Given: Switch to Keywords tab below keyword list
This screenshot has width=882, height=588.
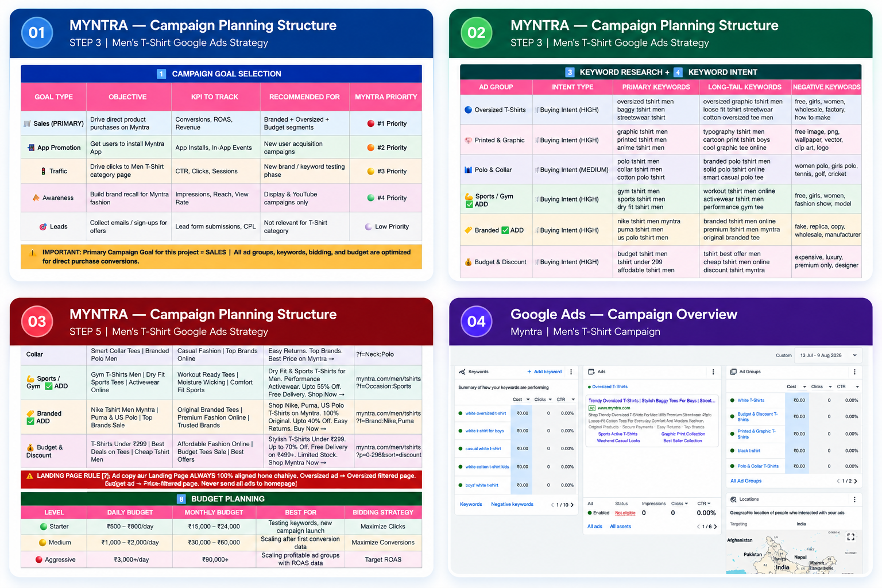Looking at the screenshot, I should tap(471, 505).
